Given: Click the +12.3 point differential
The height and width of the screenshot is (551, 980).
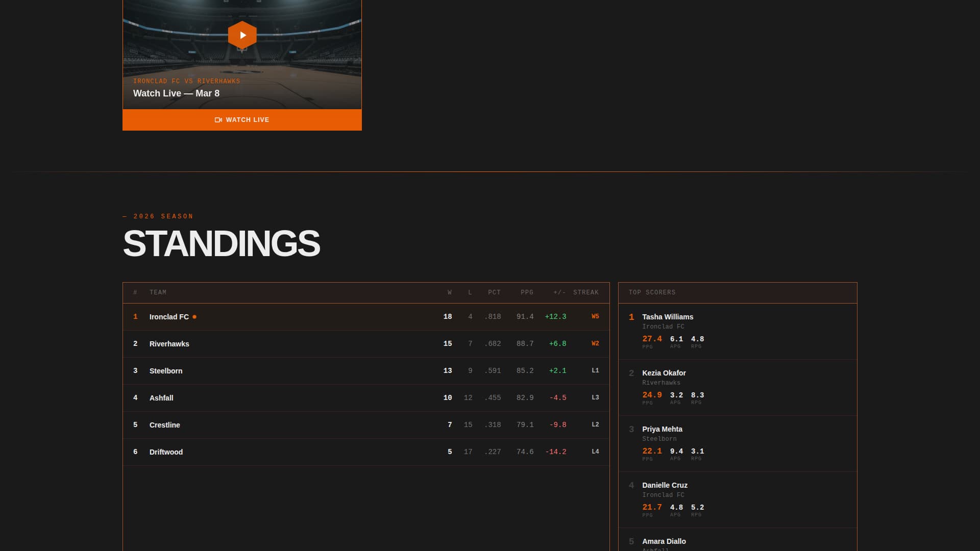Looking at the screenshot, I should point(555,317).
